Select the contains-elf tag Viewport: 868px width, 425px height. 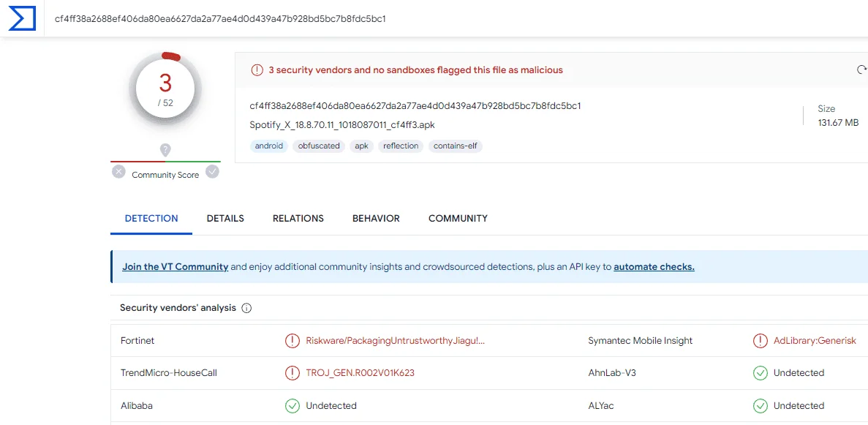[455, 146]
